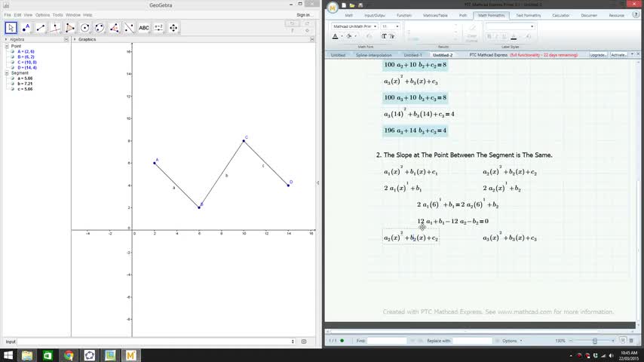Select the Ellipse conic tool
The width and height of the screenshot is (644, 362).
coord(100,28)
